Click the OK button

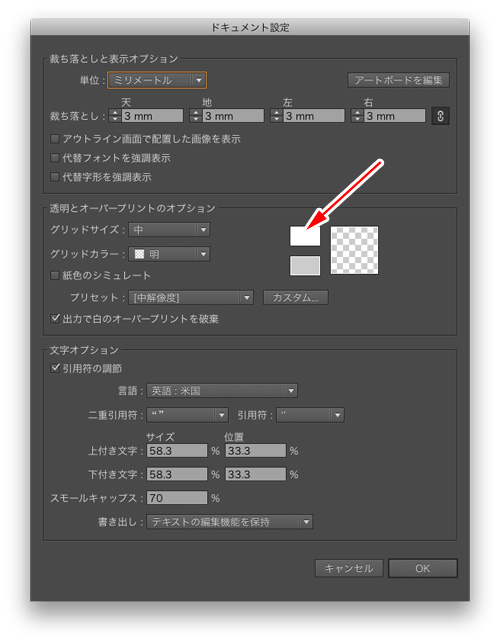point(422,568)
